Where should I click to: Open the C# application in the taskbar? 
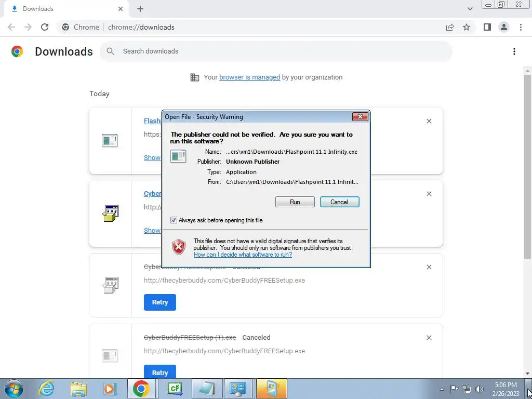click(176, 389)
